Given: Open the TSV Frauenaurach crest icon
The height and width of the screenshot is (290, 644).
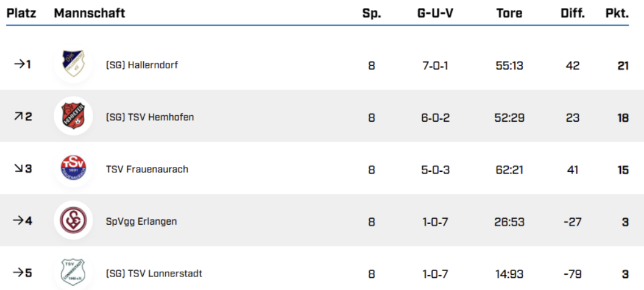Looking at the screenshot, I should (x=73, y=169).
